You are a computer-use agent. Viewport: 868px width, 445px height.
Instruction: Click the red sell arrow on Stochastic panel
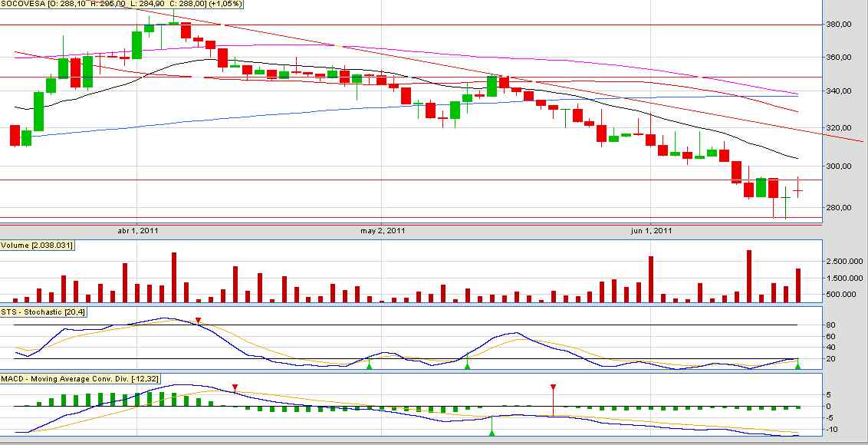point(198,320)
